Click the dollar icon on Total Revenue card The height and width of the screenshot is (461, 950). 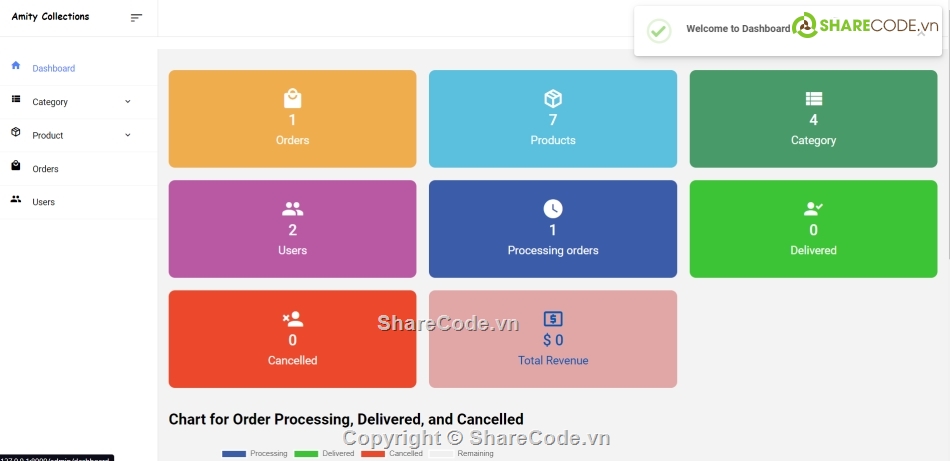[553, 319]
